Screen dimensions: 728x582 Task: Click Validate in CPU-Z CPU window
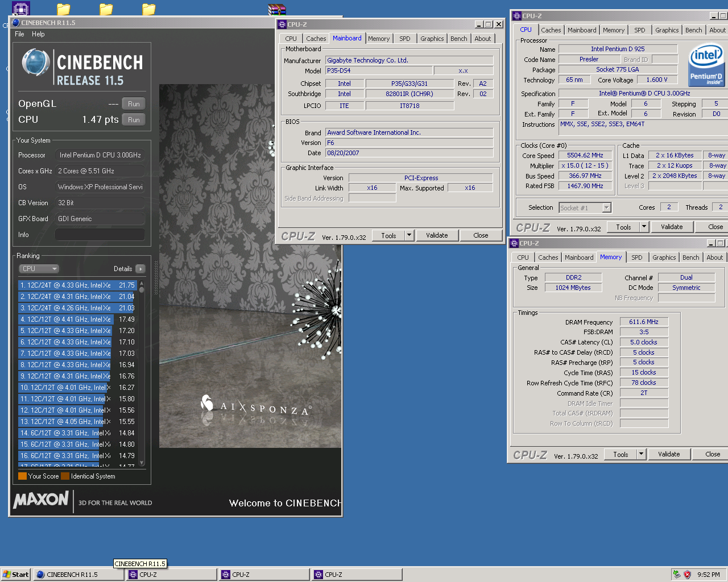[672, 227]
